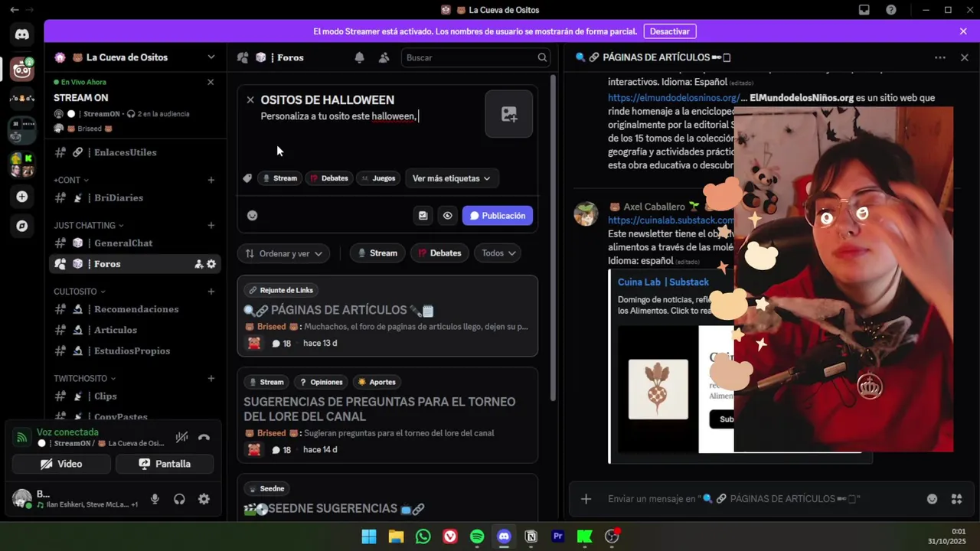The image size is (980, 551).
Task: Select the Juegos tag in post composer
Action: 378,178
